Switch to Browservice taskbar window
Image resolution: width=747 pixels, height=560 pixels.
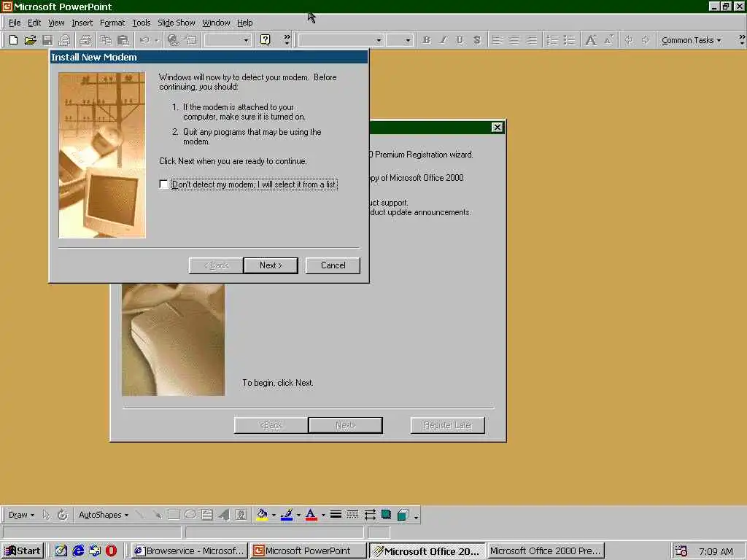click(x=189, y=551)
